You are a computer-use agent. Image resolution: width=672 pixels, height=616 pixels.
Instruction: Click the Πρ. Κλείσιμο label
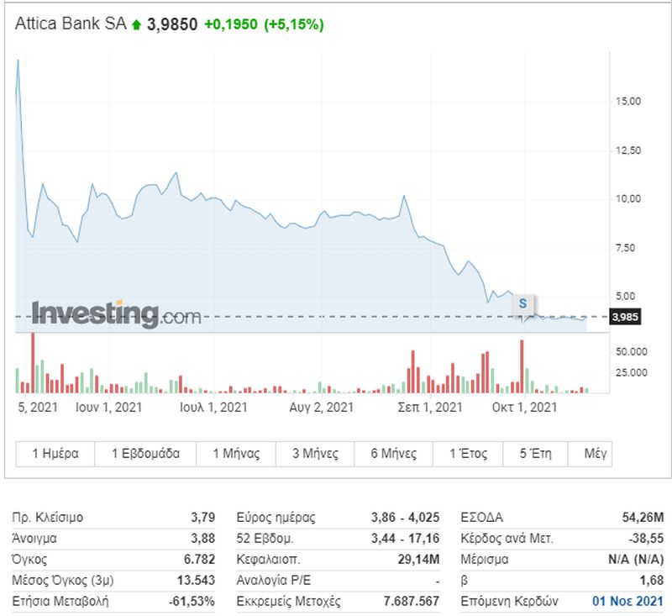(x=48, y=517)
